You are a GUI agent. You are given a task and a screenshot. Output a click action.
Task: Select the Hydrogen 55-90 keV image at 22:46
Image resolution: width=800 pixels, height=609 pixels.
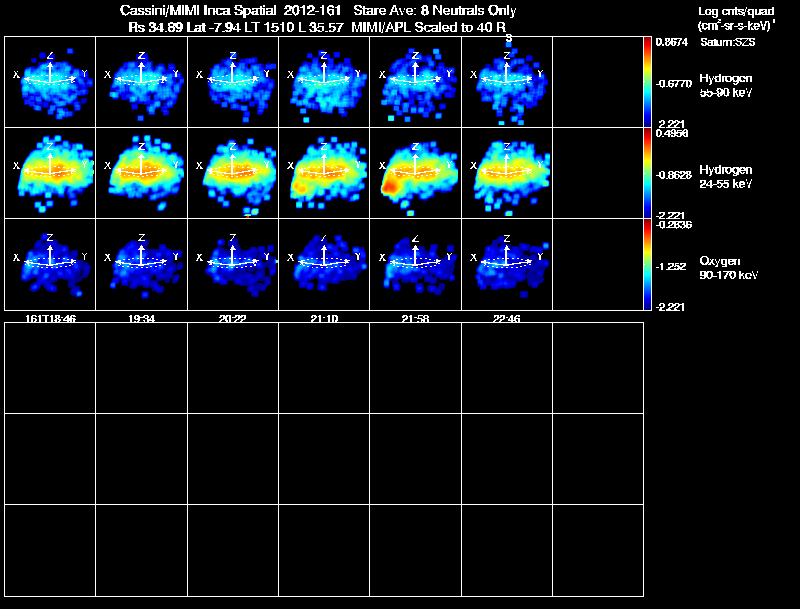[x=507, y=82]
